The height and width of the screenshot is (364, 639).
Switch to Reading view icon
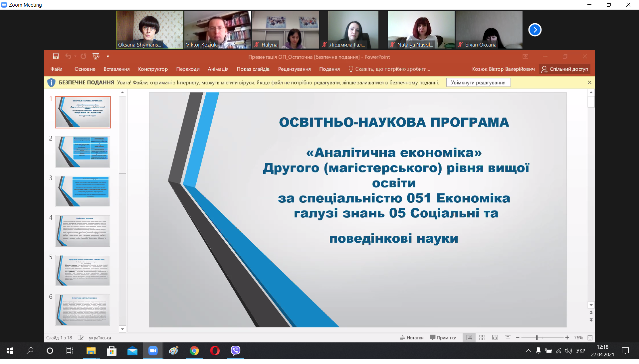495,337
